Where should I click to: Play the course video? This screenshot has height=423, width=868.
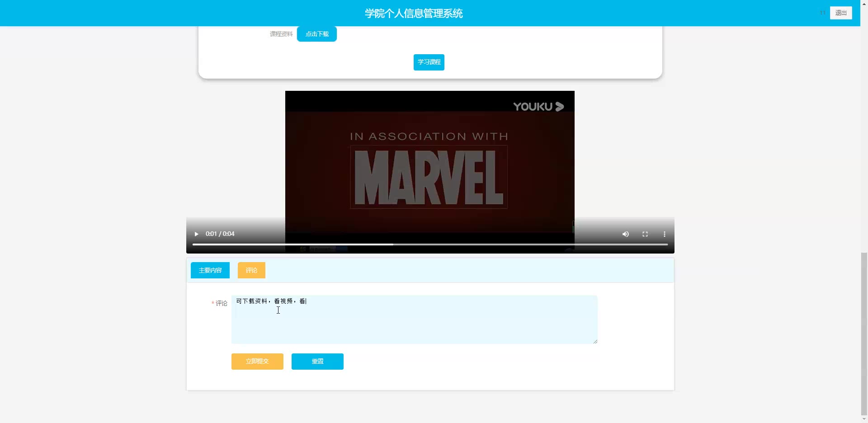click(196, 234)
